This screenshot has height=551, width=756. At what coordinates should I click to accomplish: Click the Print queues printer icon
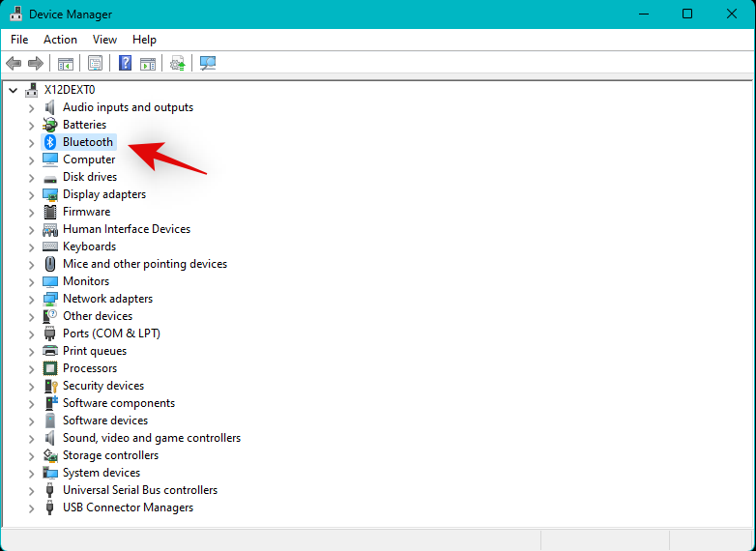click(x=50, y=351)
